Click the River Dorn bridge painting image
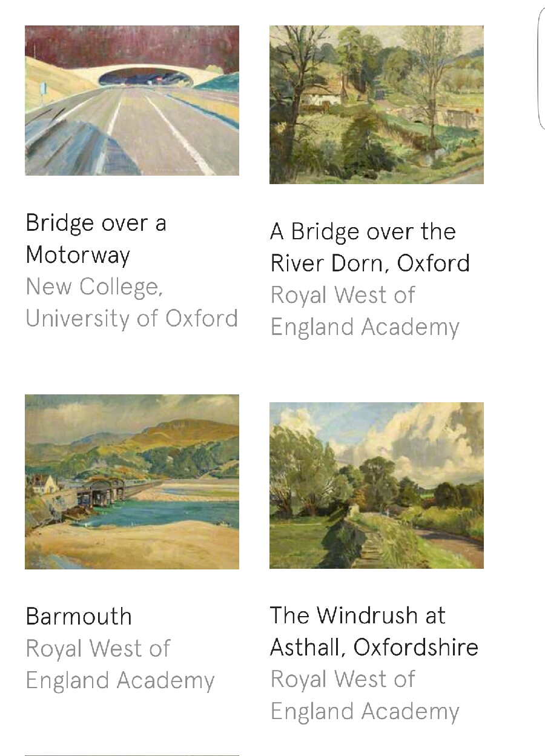545x756 pixels. tap(376, 104)
